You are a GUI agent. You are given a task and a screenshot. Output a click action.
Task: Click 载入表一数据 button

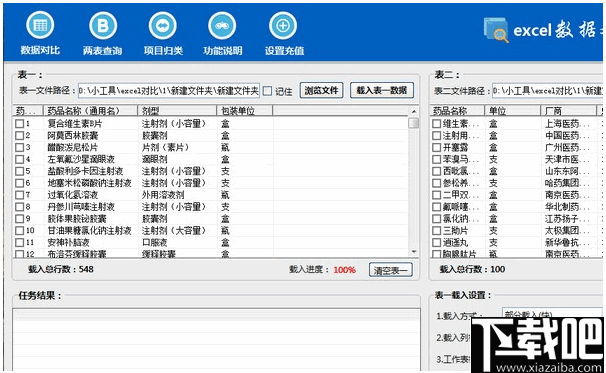(382, 90)
